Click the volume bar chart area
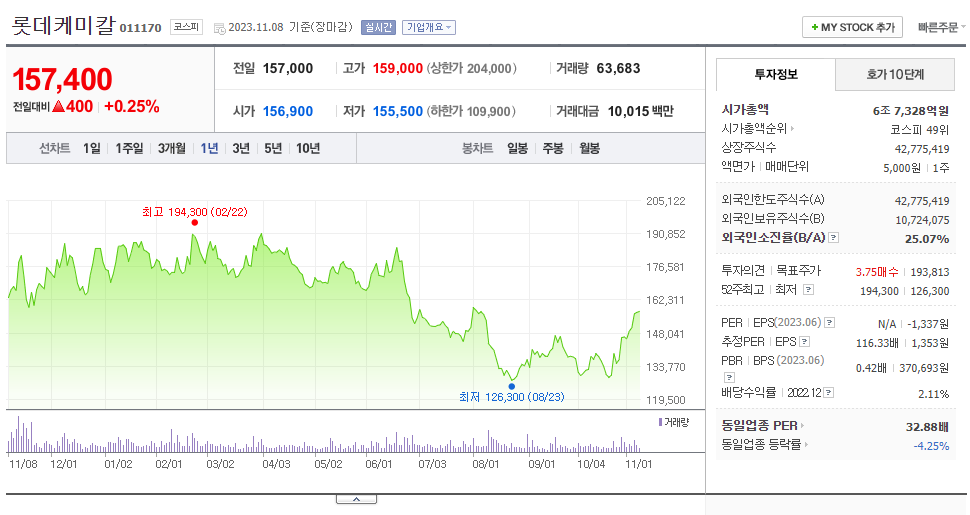The image size is (970, 515). click(x=324, y=435)
